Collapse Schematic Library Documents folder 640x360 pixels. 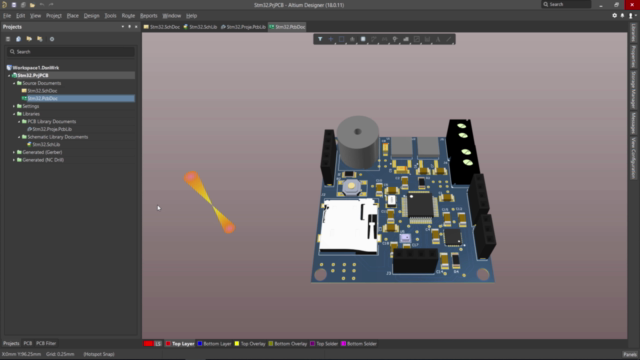click(19, 137)
